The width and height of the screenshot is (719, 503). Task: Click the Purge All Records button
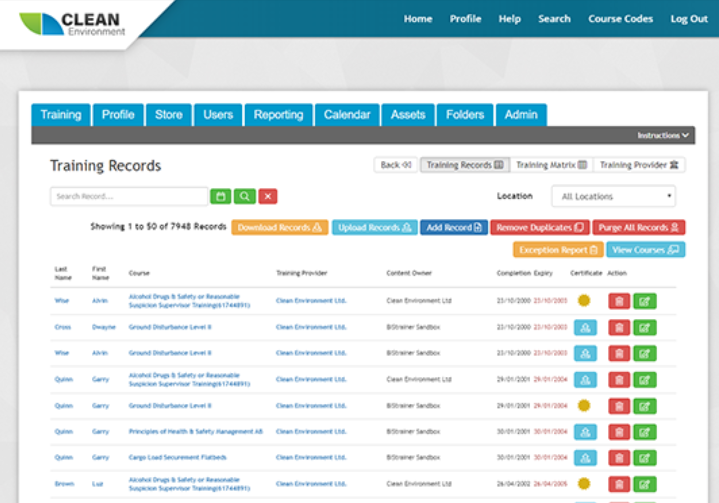click(x=639, y=227)
